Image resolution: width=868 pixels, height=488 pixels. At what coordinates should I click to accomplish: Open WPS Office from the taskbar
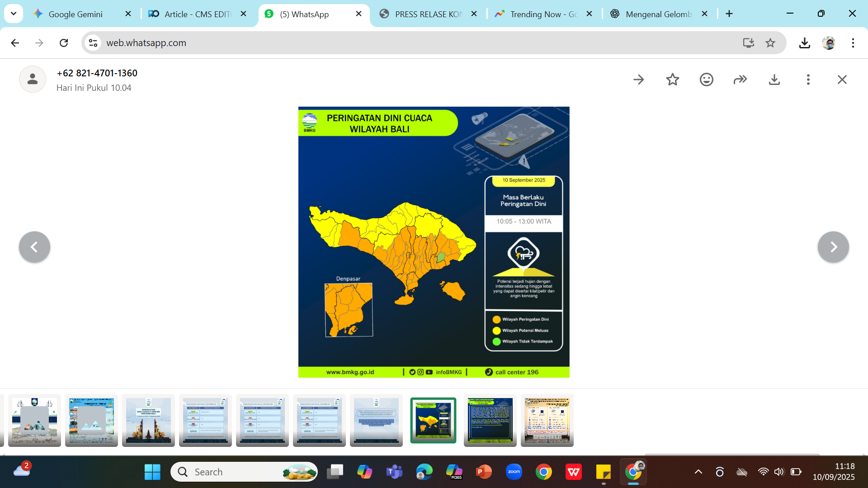coord(574,472)
